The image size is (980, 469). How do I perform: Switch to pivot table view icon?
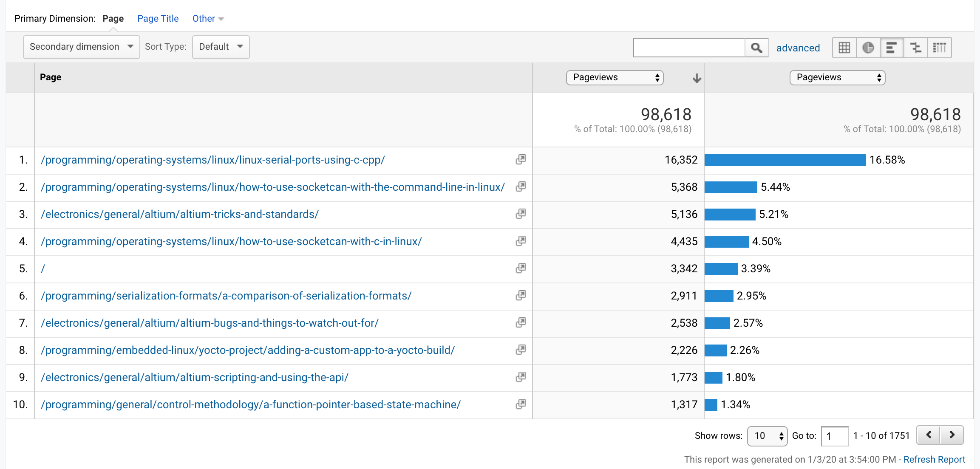[939, 48]
